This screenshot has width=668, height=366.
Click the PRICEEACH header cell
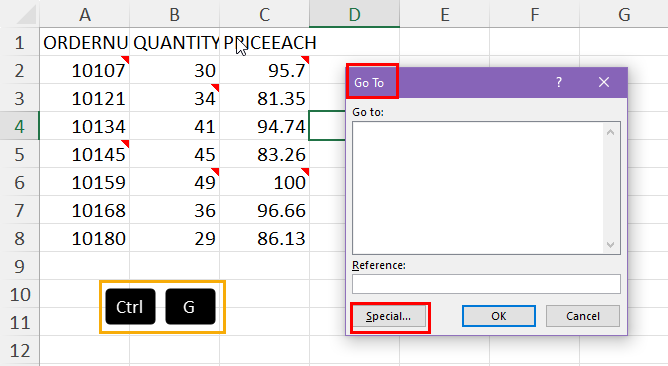[265, 43]
